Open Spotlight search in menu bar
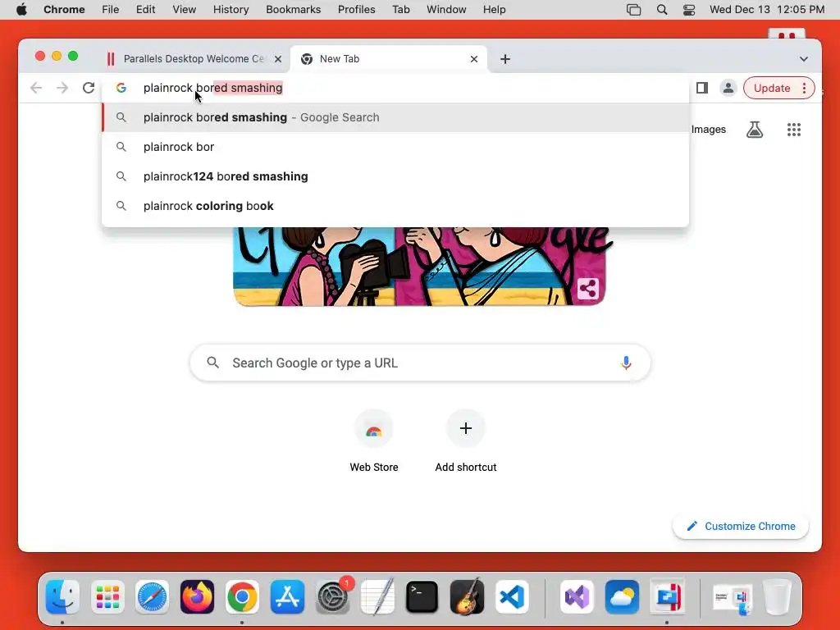This screenshot has width=840, height=630. tap(662, 10)
